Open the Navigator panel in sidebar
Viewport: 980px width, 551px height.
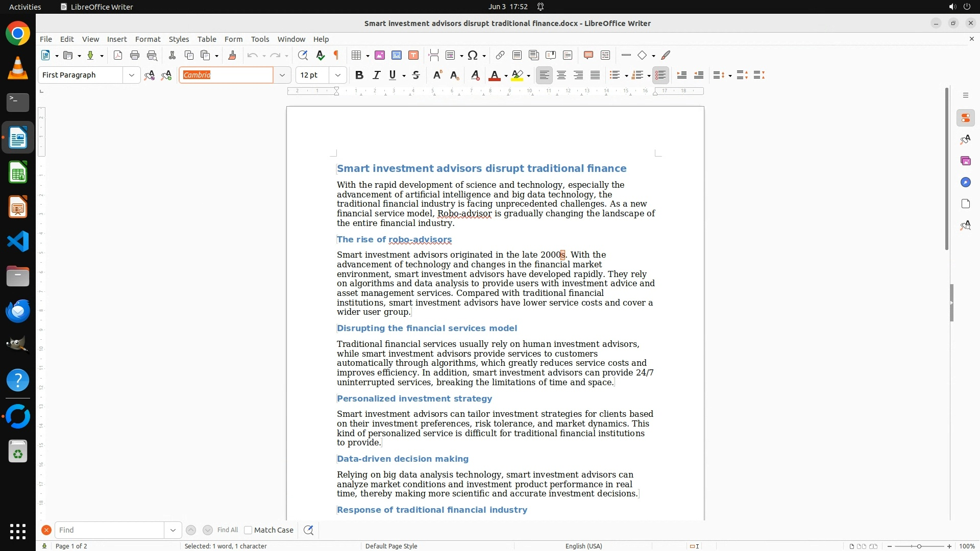pos(965,183)
